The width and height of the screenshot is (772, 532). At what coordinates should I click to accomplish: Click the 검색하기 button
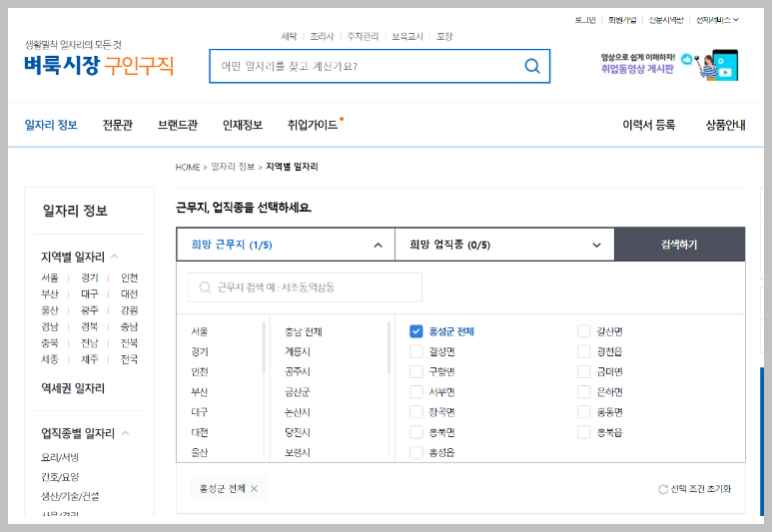click(x=680, y=245)
